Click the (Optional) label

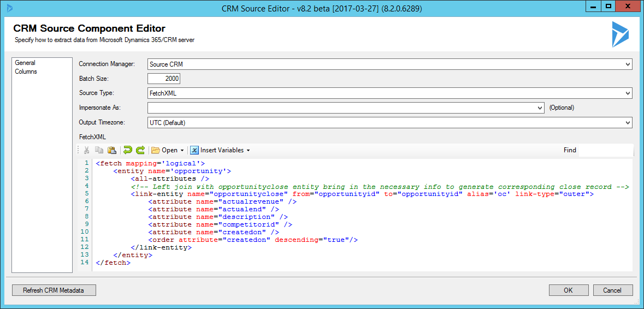(562, 108)
